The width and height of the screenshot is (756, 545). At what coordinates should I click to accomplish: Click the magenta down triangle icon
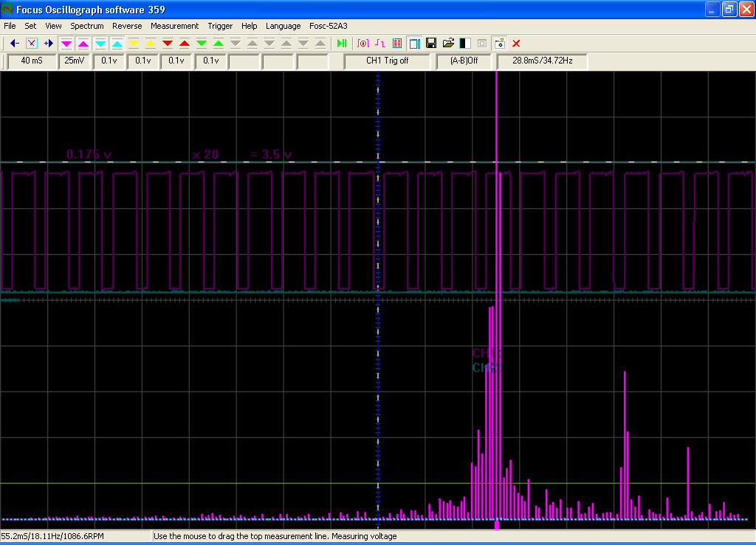(x=66, y=44)
